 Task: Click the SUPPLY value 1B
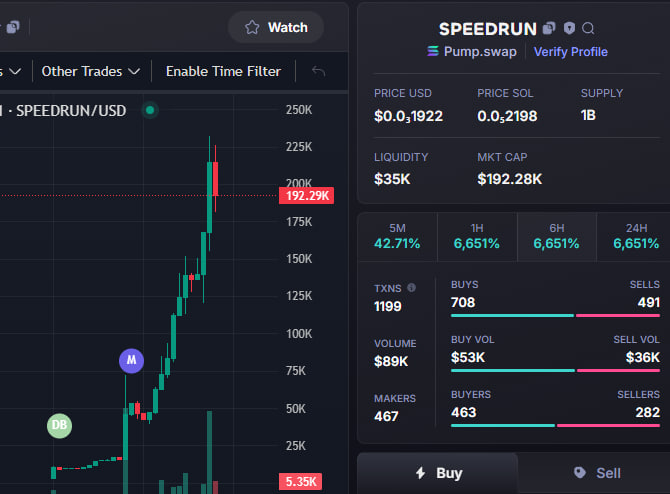pos(588,115)
